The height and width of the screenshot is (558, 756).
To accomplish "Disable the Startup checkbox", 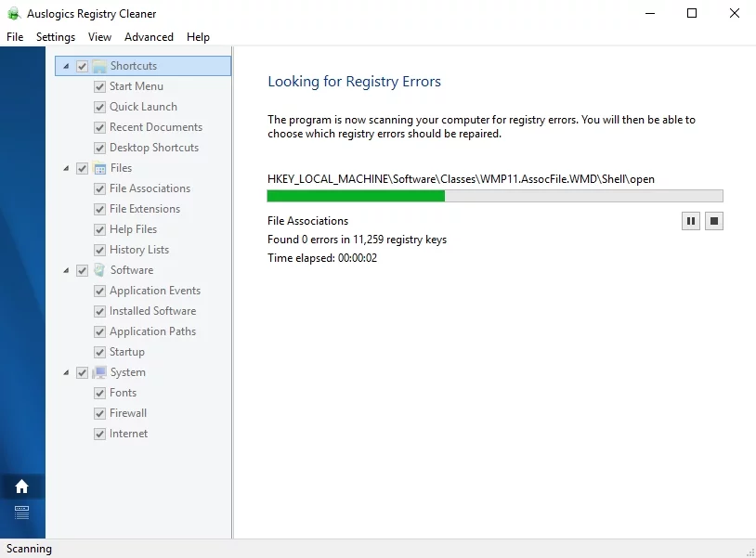I will pyautogui.click(x=99, y=352).
